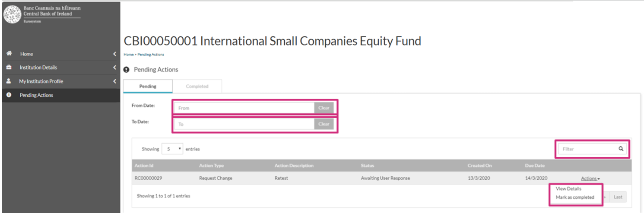Clear the To Date field
This screenshot has width=644, height=213.
pyautogui.click(x=324, y=124)
